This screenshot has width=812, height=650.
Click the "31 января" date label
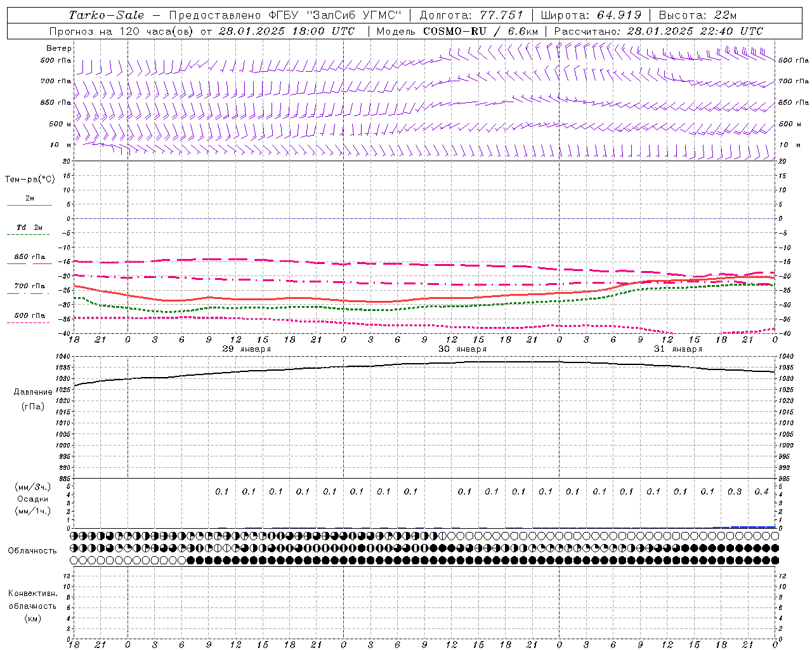point(678,349)
